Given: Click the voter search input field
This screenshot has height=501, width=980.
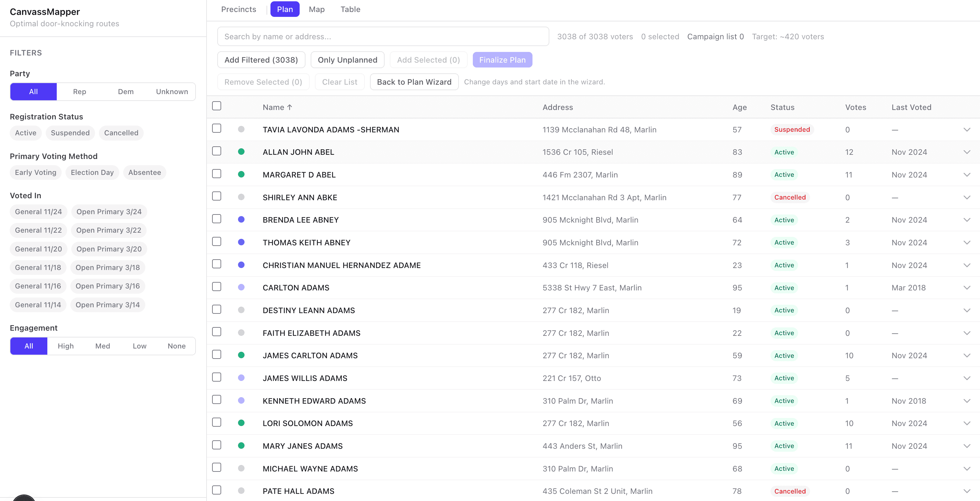Looking at the screenshot, I should (x=383, y=37).
